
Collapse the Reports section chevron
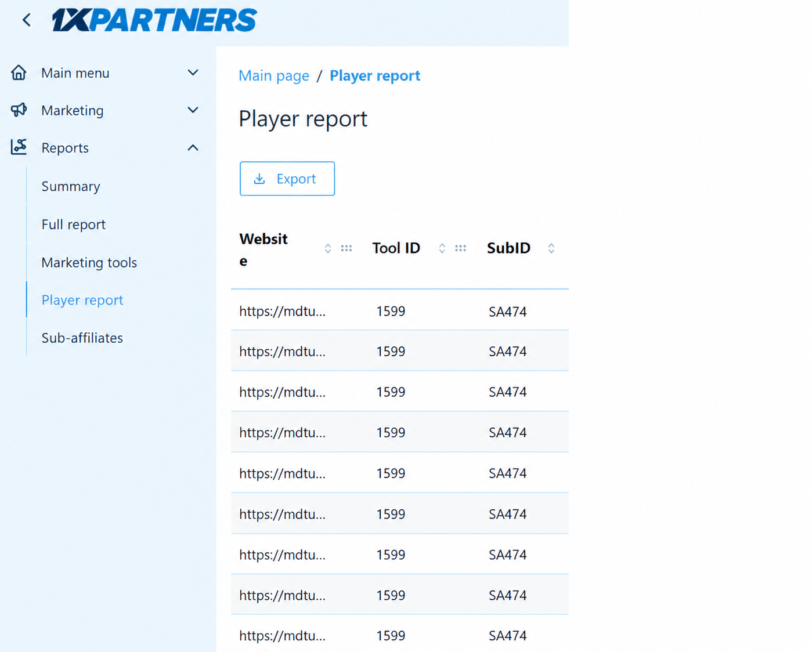(x=193, y=148)
